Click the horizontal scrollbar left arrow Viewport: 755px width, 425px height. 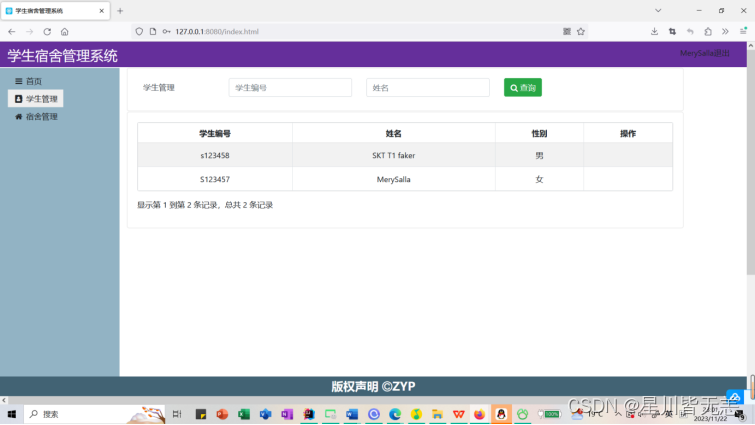tap(4, 400)
